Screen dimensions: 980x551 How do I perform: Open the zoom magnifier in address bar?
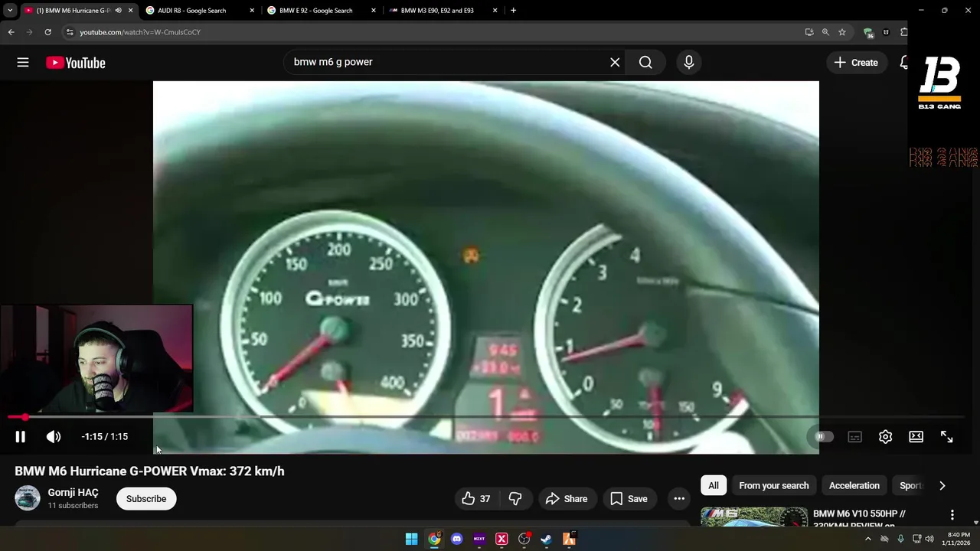pos(825,32)
